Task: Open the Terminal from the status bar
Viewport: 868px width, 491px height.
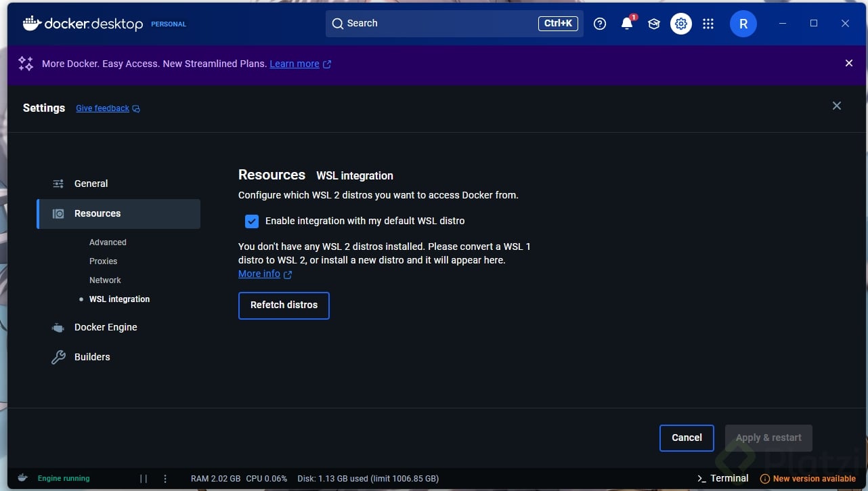Action: pyautogui.click(x=722, y=478)
